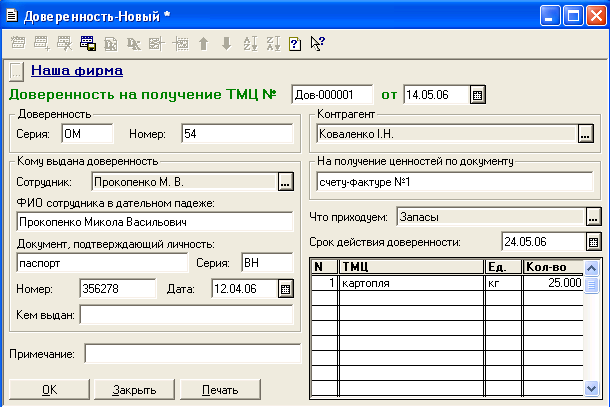Image resolution: width=610 pixels, height=407 pixels.
Task: Open calendar for document date 14.05.06
Action: [478, 95]
